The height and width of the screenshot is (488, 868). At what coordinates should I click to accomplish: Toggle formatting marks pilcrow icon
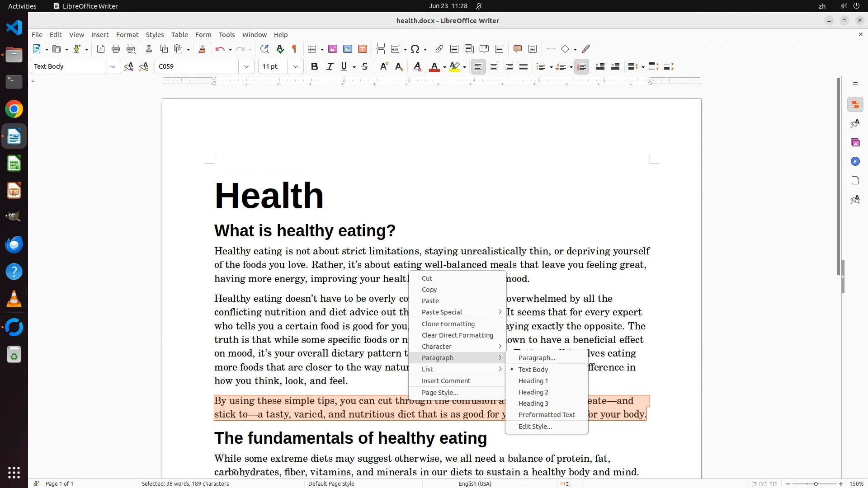click(x=294, y=49)
